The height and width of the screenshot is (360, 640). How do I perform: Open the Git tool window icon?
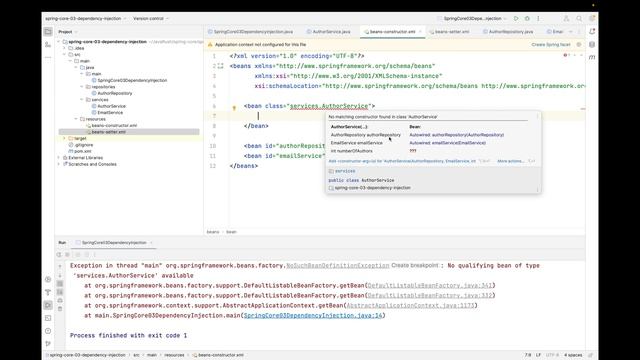pos(48,344)
